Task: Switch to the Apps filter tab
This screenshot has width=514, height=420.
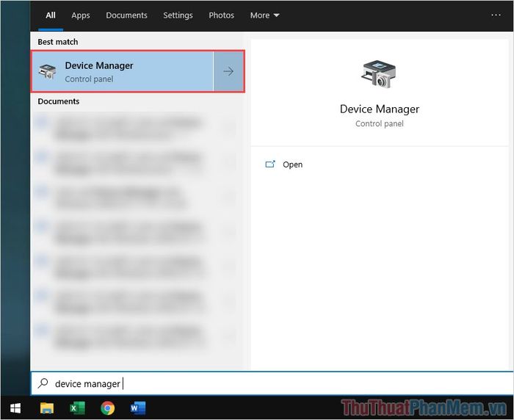Action: (81, 15)
